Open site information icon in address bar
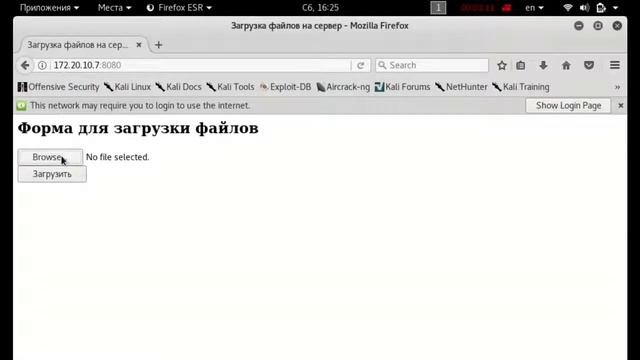 point(42,65)
